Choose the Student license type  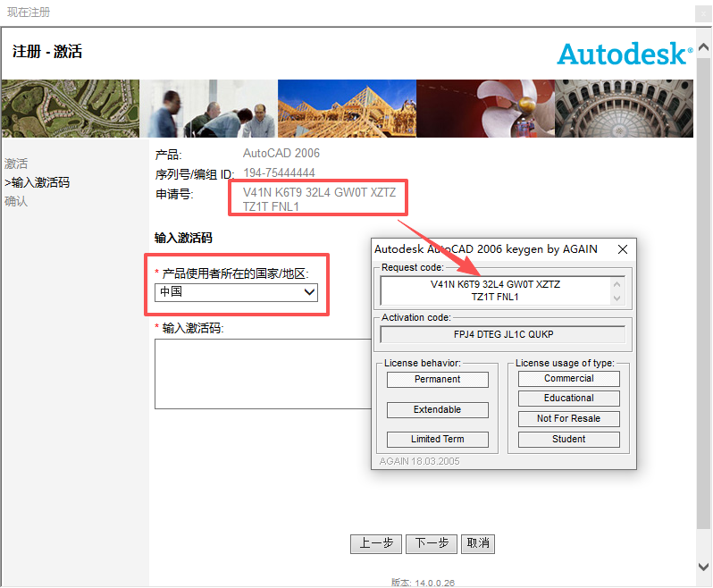(568, 440)
